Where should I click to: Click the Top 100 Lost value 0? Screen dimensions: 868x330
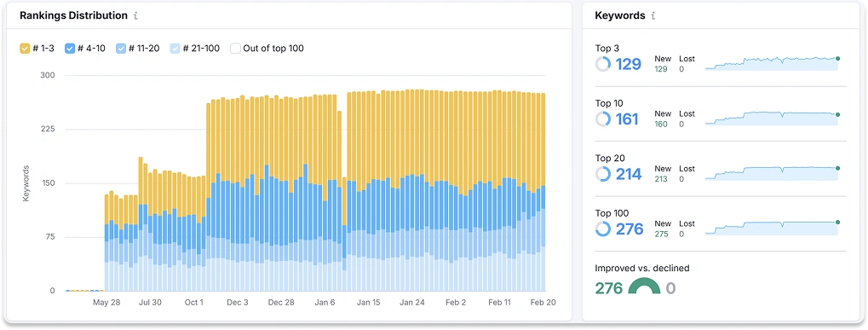click(681, 234)
